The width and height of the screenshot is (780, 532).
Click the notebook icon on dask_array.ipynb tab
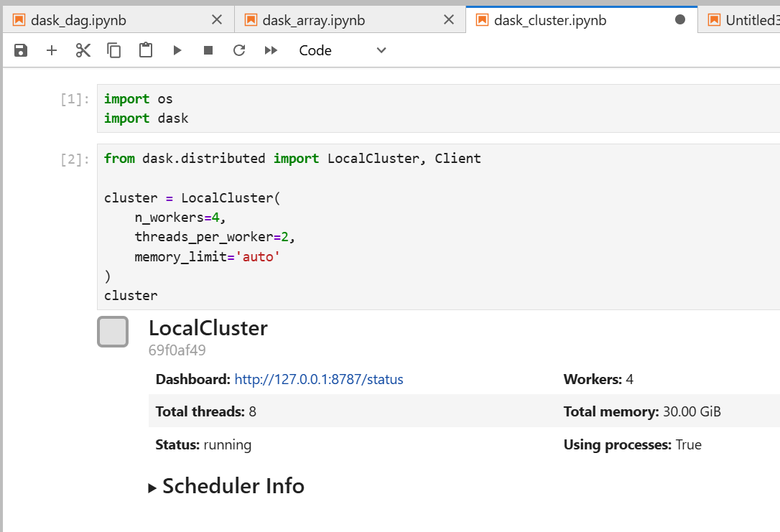[x=251, y=20]
